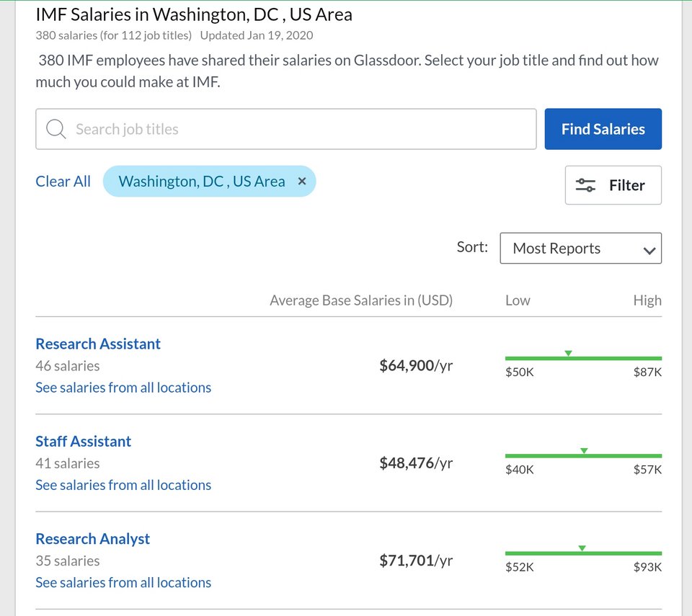Open the Research Assistant job title
This screenshot has height=616, width=692.
pos(98,344)
